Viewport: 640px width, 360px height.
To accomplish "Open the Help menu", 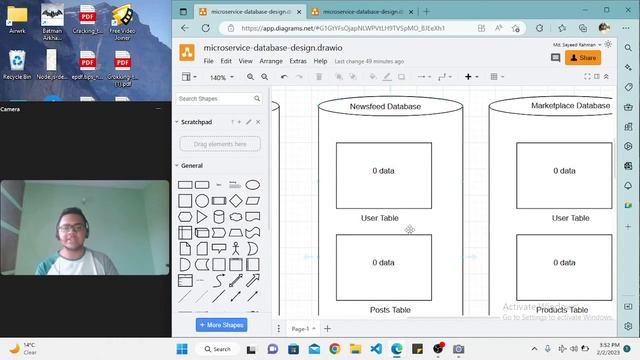I will pos(320,61).
